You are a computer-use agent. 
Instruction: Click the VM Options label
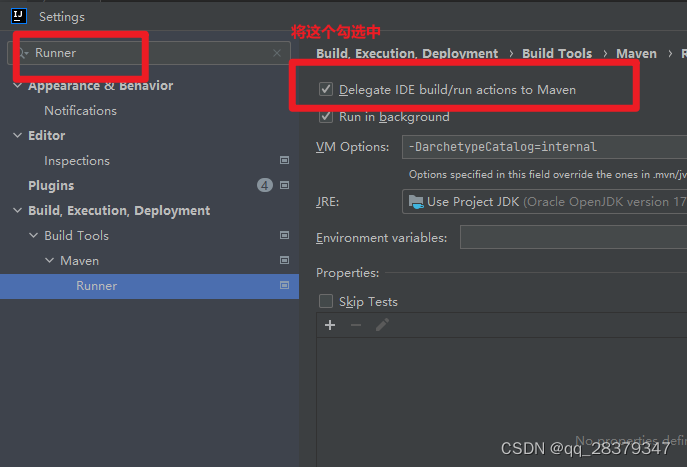[352, 147]
